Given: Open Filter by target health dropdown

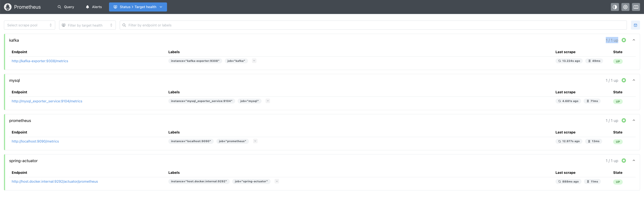Looking at the screenshot, I should point(87,25).
